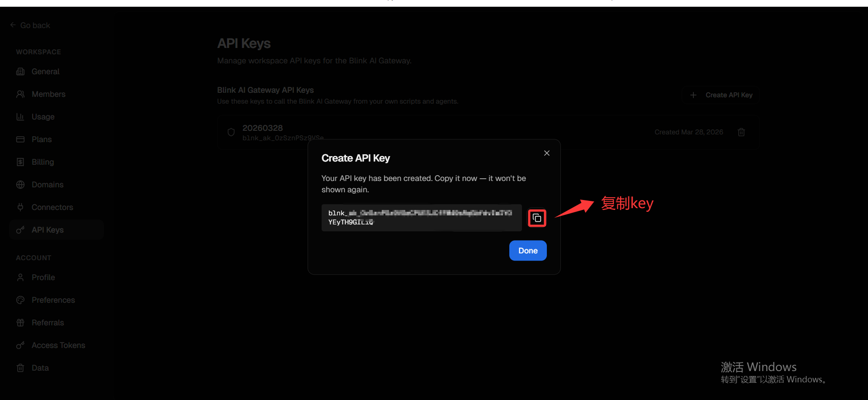Select API Keys in the sidebar
This screenshot has height=400, width=868.
(57, 230)
